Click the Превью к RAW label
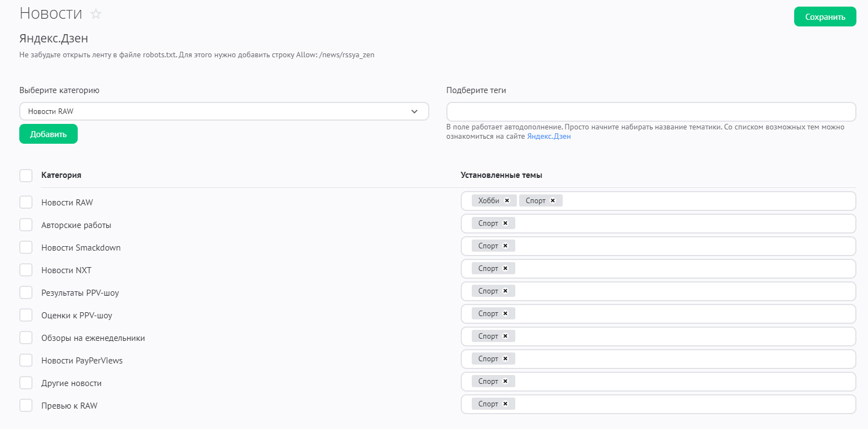Screen dimensions: 868x429 pos(69,406)
